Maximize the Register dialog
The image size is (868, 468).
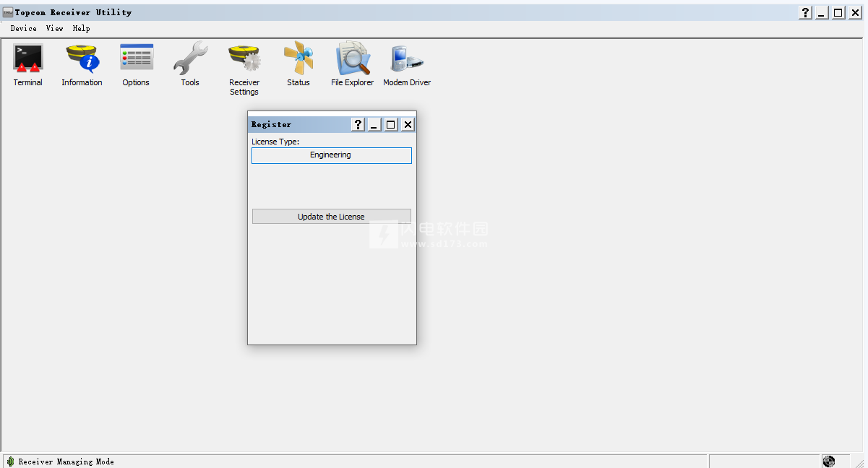point(391,125)
